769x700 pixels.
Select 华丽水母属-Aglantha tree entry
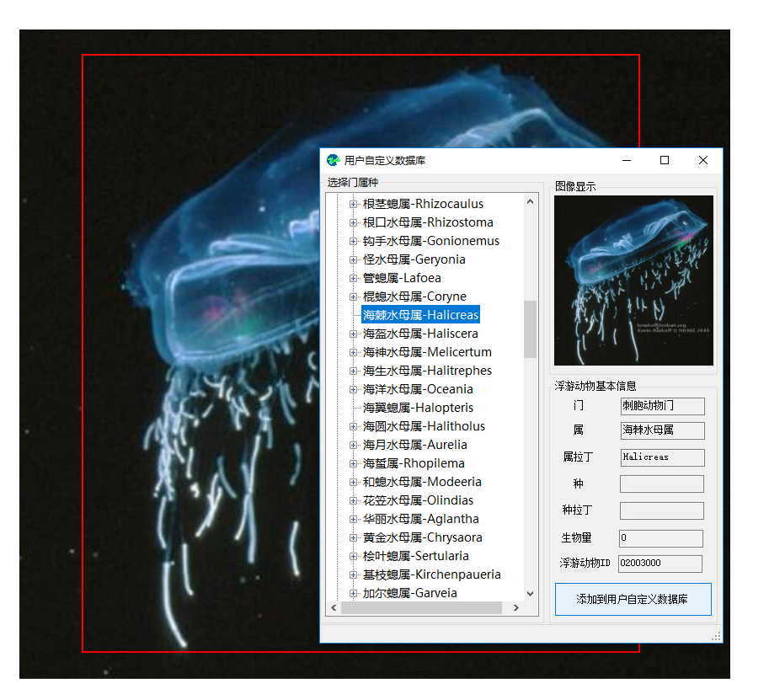coord(420,519)
